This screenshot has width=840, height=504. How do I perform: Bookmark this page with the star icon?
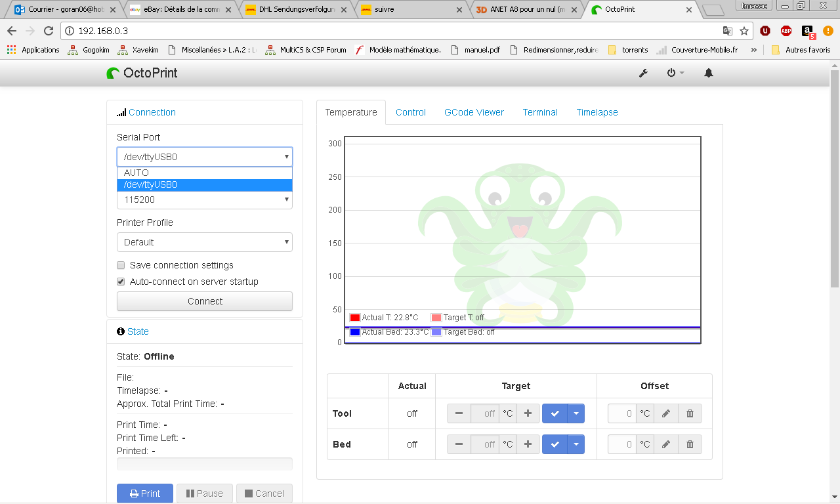pos(744,31)
